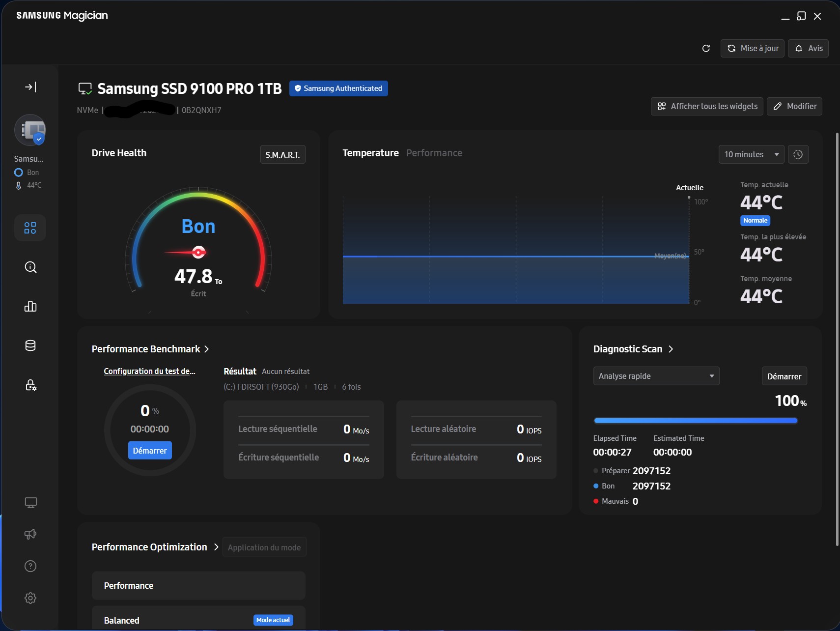This screenshot has width=840, height=631.
Task: Open the 10 minutes time range dropdown
Action: [x=751, y=154]
